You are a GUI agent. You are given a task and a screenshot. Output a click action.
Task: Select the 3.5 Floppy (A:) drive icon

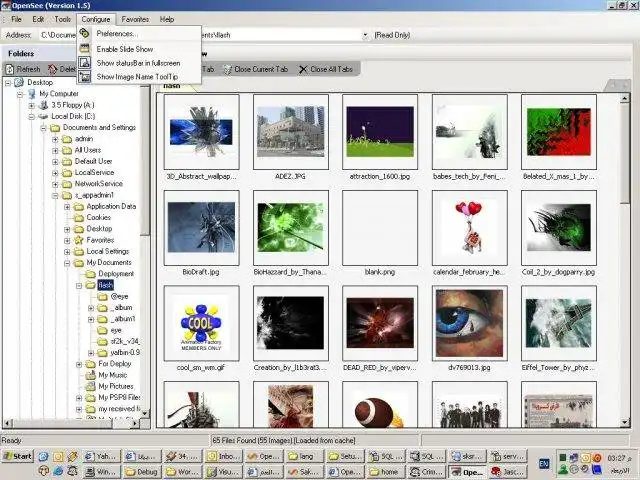tap(43, 105)
